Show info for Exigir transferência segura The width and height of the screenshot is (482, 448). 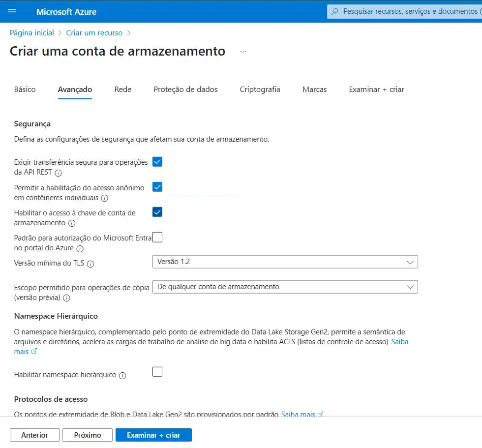tap(58, 173)
